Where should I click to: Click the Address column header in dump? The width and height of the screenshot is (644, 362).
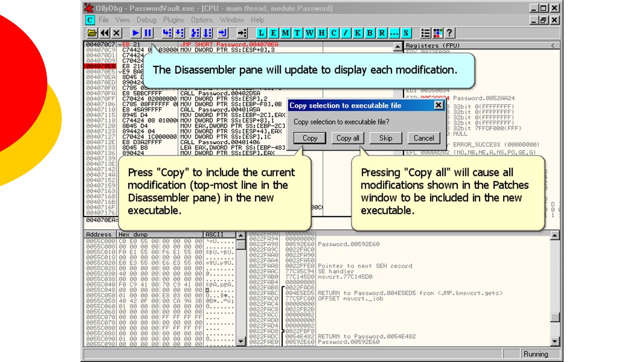click(x=100, y=235)
